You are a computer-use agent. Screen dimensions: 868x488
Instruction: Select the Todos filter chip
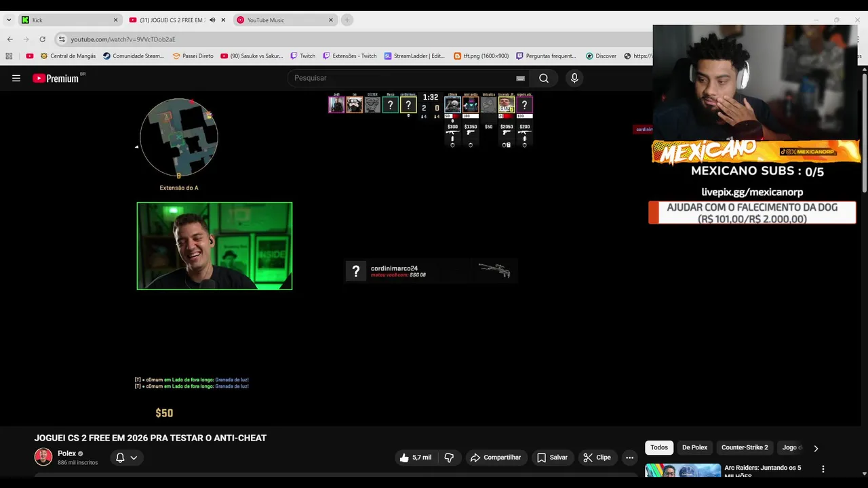pos(659,447)
